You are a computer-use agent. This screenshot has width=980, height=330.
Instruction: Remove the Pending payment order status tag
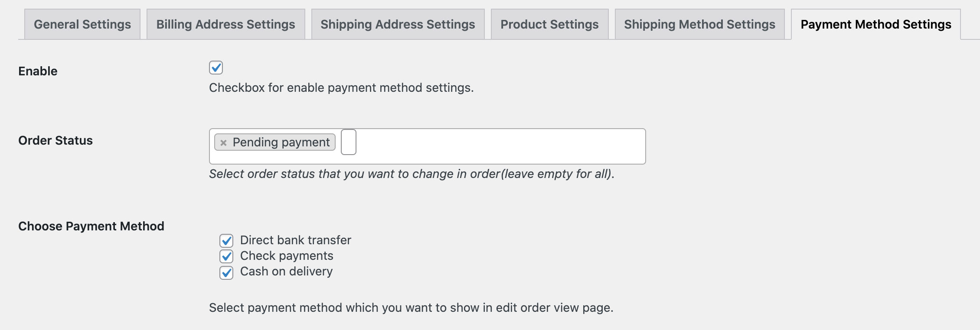(x=223, y=142)
